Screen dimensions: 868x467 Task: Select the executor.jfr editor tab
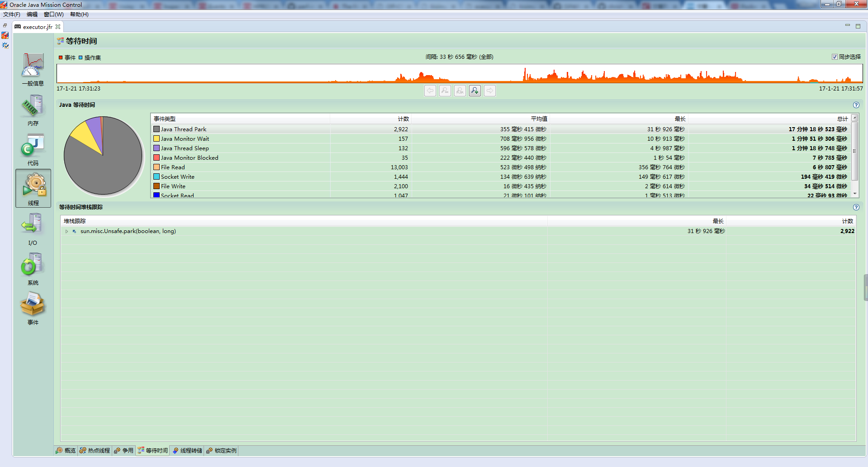[x=38, y=27]
